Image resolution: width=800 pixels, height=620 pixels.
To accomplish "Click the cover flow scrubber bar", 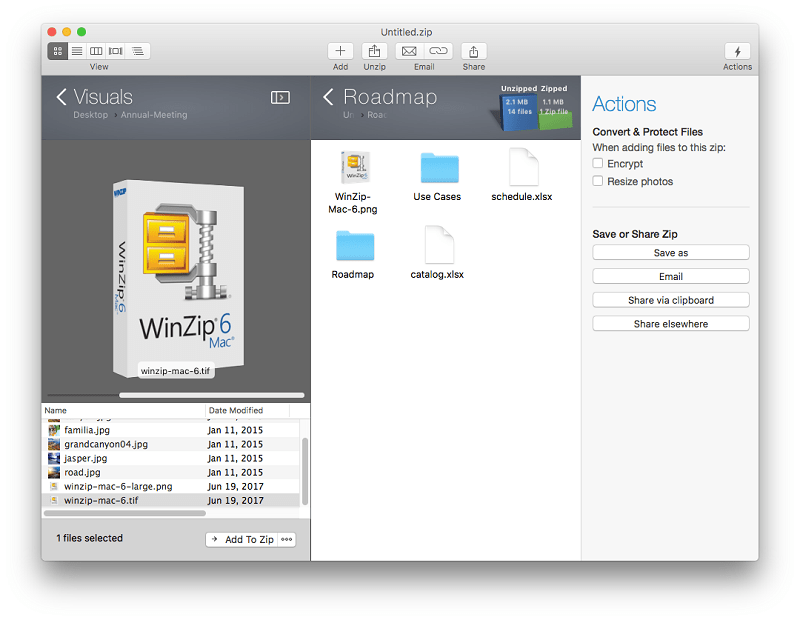I will coord(212,395).
